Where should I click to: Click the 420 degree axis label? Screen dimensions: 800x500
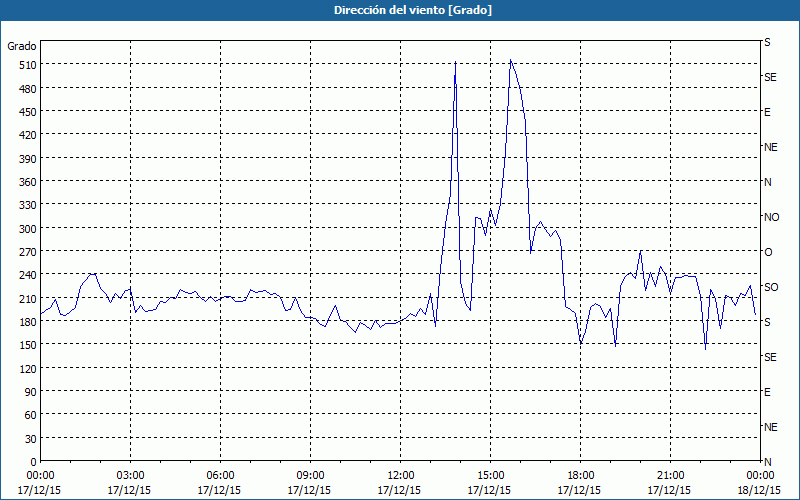28,135
